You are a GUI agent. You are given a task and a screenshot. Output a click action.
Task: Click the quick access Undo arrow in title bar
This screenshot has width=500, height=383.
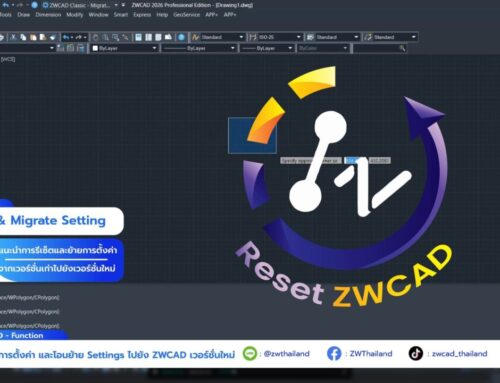(x=6, y=5)
